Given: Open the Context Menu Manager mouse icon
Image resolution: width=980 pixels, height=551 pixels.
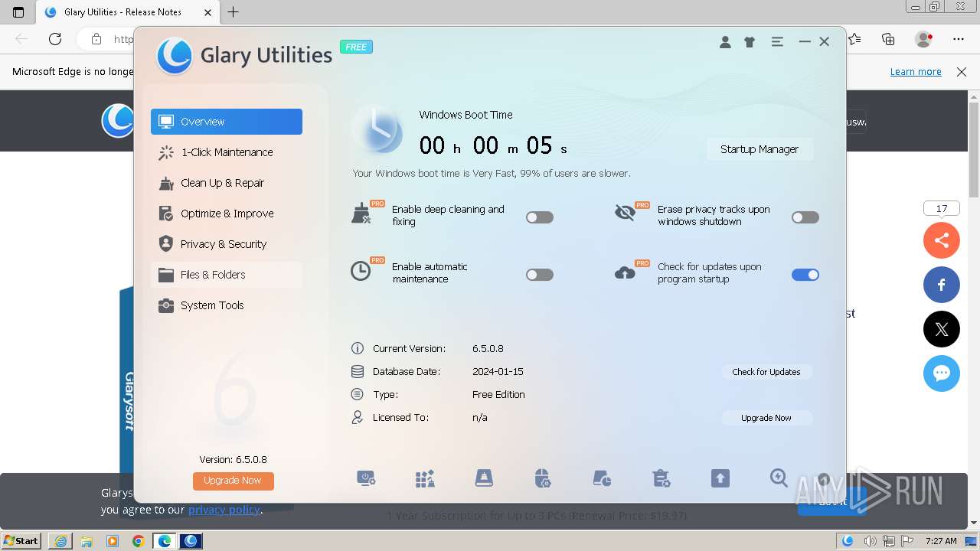Looking at the screenshot, I should pos(543,479).
